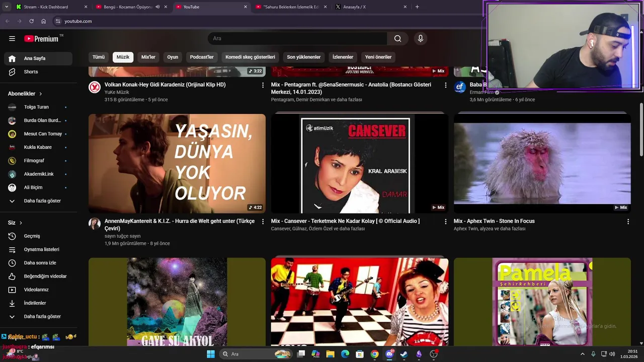This screenshot has height=362, width=644.
Task: Switch to Anasayfa / X browser tab
Action: tap(370, 7)
